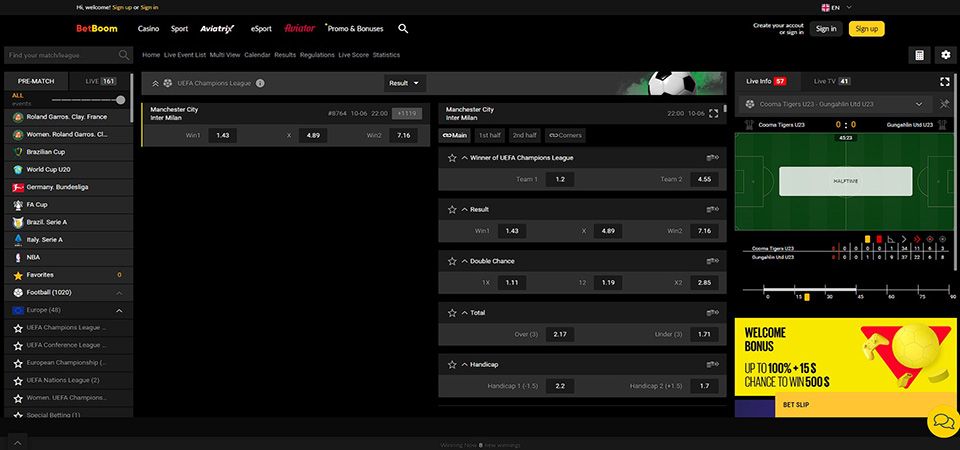This screenshot has height=450, width=960.
Task: Open the search magnifier in top navigation
Action: coord(403,29)
